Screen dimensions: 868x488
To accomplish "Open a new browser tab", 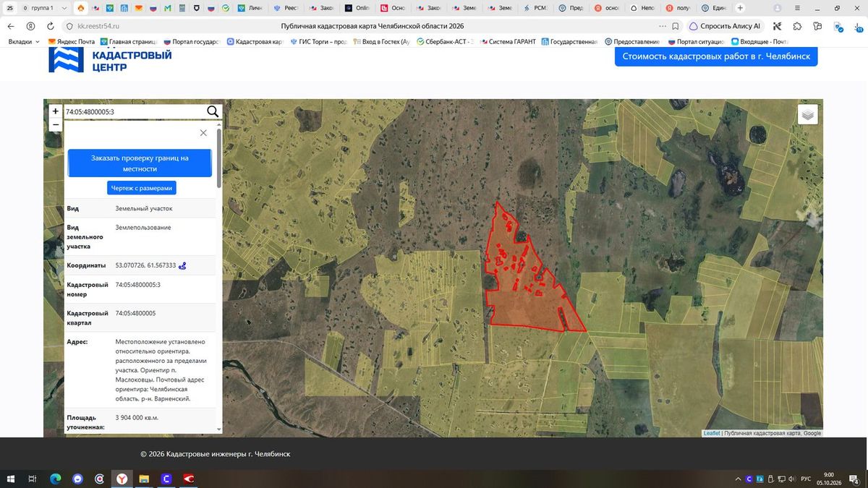I will coord(740,8).
